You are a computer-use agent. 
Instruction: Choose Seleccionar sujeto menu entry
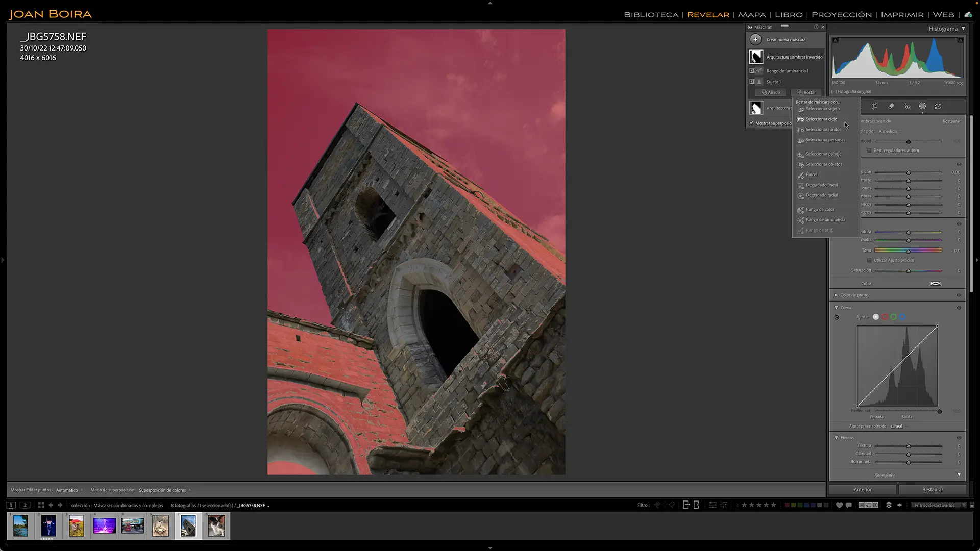(825, 109)
